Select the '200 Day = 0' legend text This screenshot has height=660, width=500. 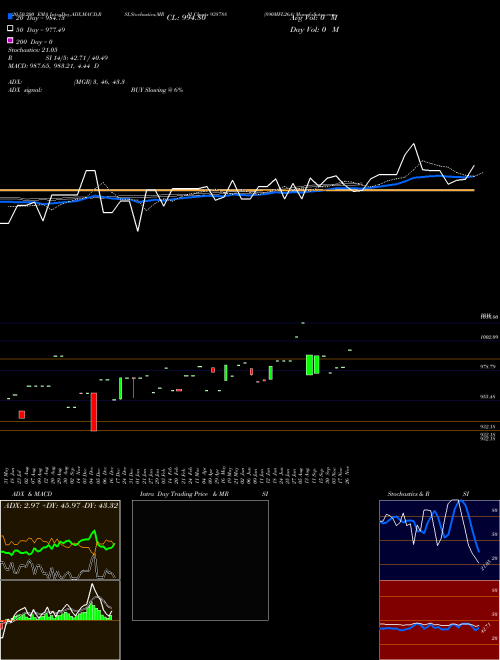click(x=34, y=42)
